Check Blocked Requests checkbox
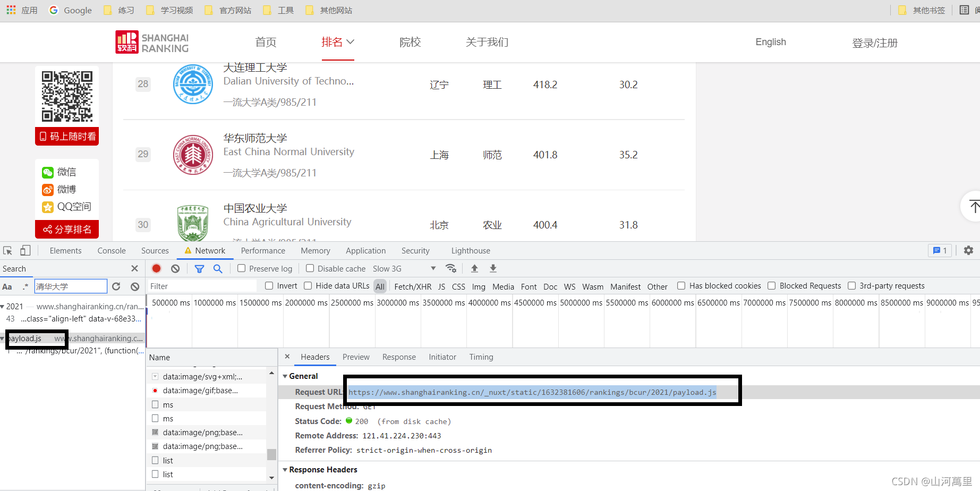The image size is (980, 491). click(x=771, y=286)
